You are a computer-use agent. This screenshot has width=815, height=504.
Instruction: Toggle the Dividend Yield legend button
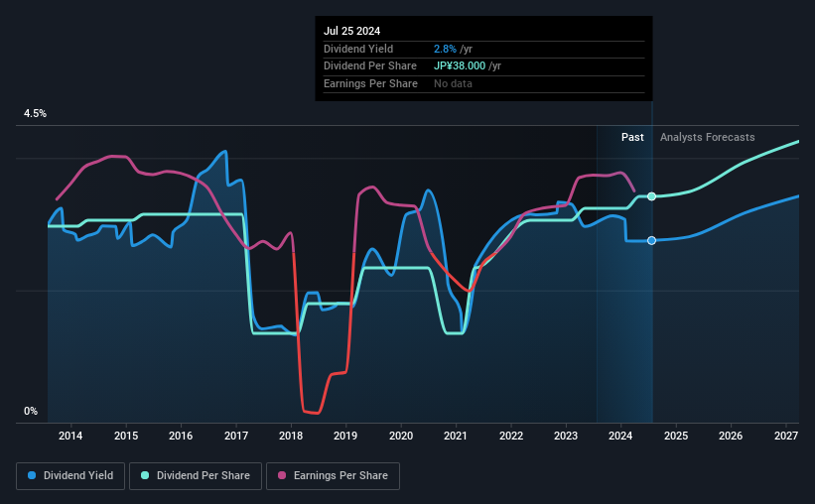tap(70, 476)
